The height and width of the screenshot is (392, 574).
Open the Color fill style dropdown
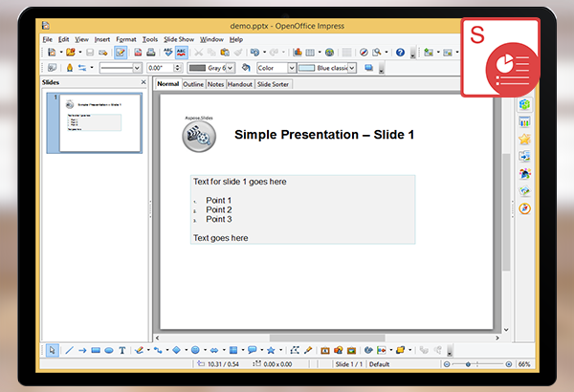pyautogui.click(x=290, y=68)
